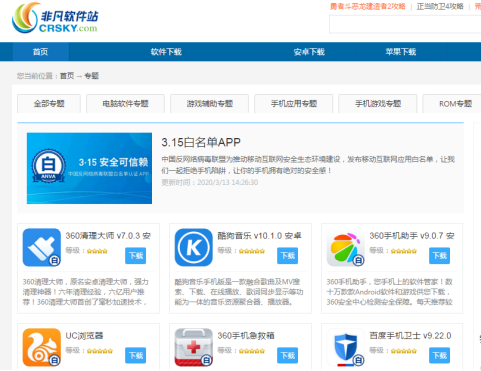Click the 360手机助手 description text
Screen dimensions: 481x371
click(389, 292)
